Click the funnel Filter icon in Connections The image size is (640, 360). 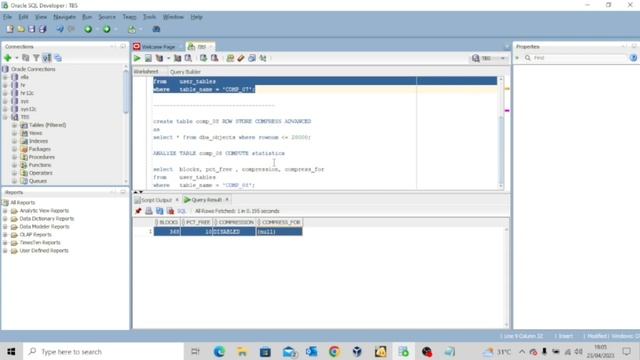(x=36, y=58)
